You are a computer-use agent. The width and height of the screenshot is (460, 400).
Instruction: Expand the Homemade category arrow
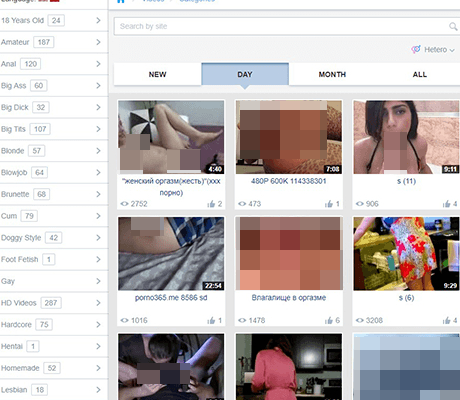pyautogui.click(x=98, y=368)
